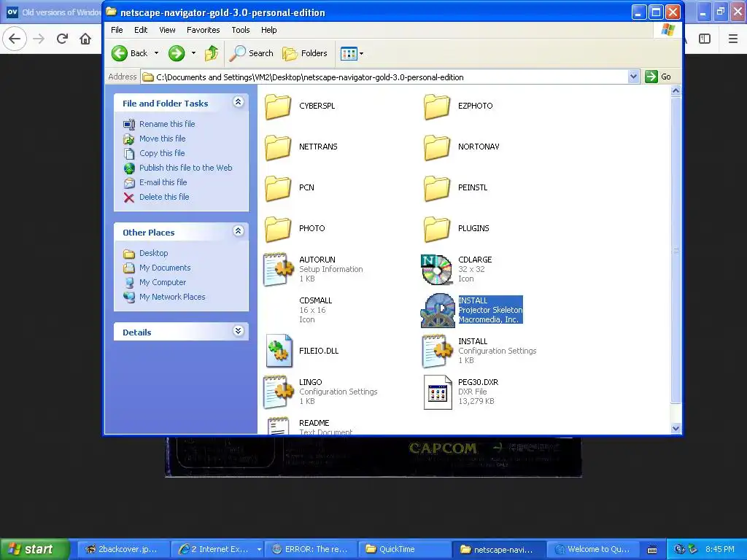Open the background browser hamburger menu
Screen dimensions: 747x560
(x=732, y=39)
